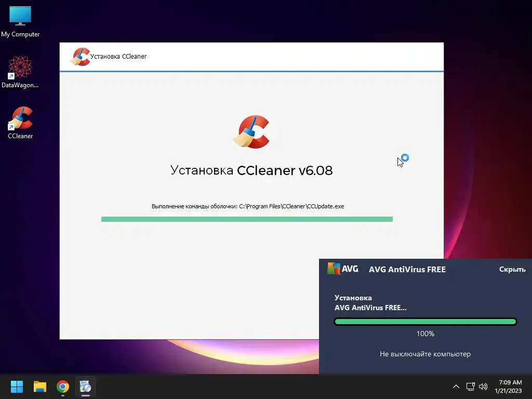This screenshot has width=532, height=399.
Task: Click the AVG installation progress bar
Action: coord(425,321)
